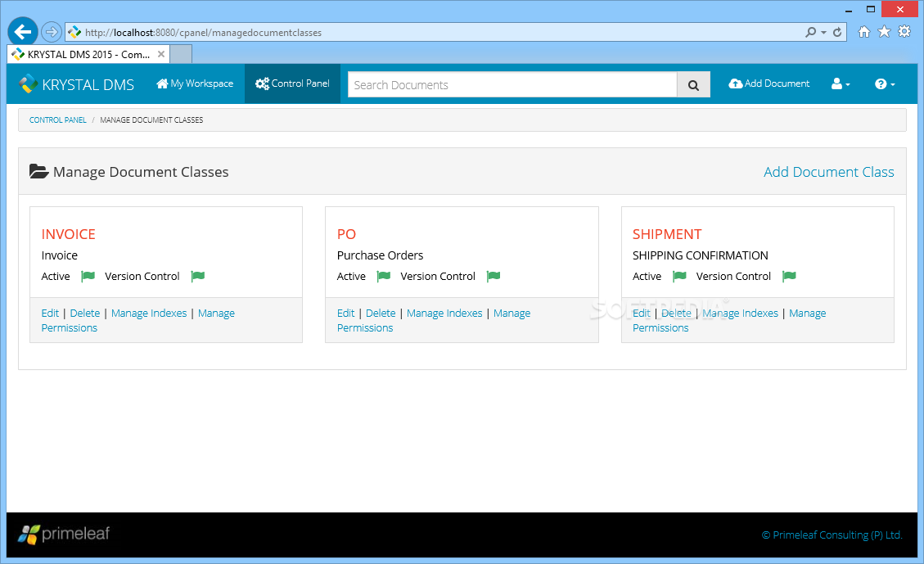Delete the INVOICE document class

[x=85, y=313]
